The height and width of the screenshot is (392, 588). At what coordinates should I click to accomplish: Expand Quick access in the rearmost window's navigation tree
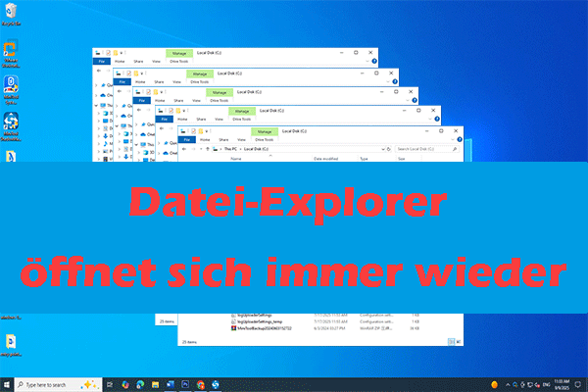[x=96, y=85]
